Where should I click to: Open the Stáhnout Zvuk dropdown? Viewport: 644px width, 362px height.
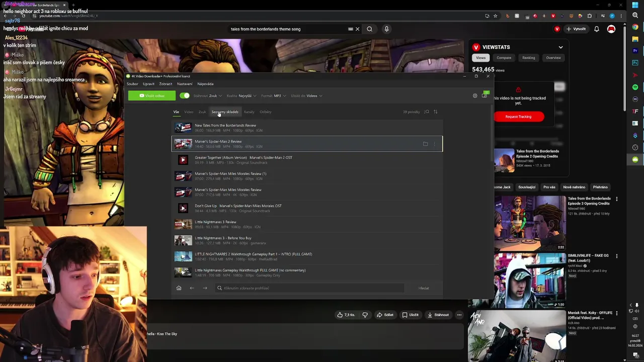[207, 96]
